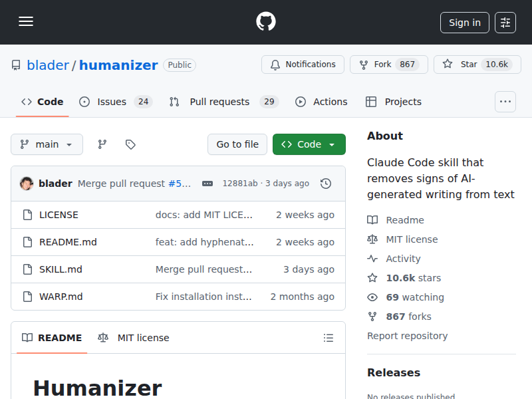Viewport: 532px width, 399px height.
Task: Open the tags icon next to branches
Action: tap(130, 144)
